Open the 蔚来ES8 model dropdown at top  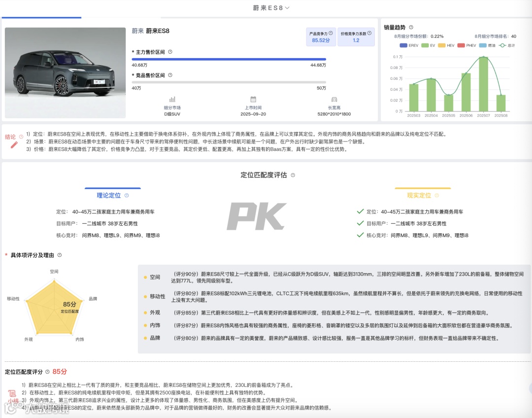point(271,8)
